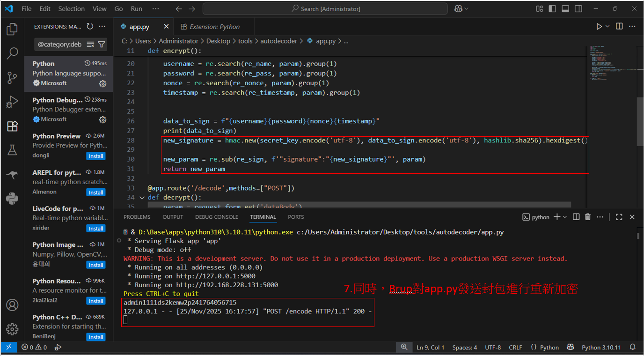Toggle the bottom panel visibility

(565, 8)
